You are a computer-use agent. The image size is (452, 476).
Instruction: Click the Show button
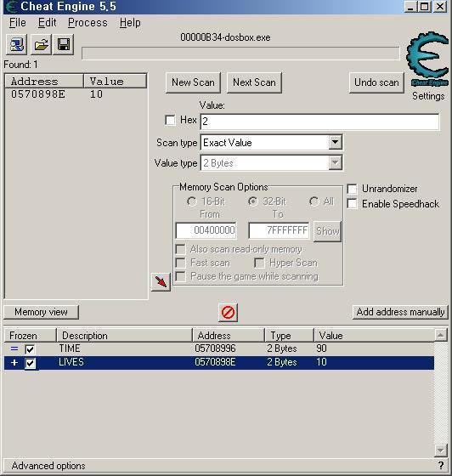point(327,231)
